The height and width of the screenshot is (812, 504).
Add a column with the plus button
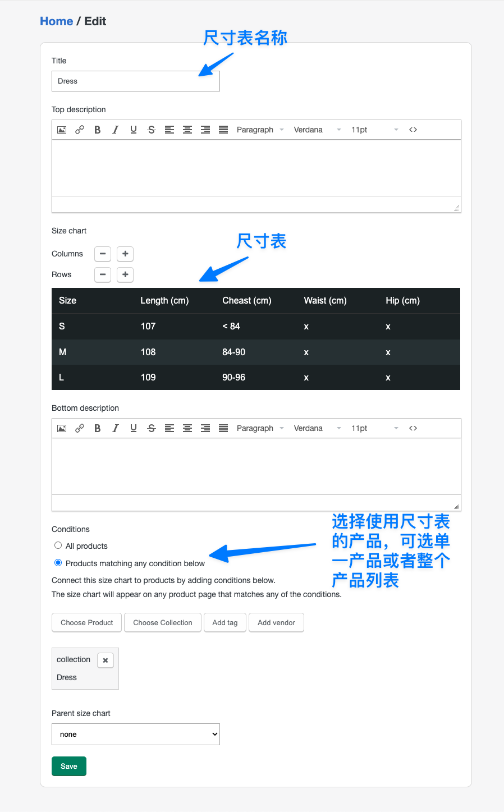[125, 254]
